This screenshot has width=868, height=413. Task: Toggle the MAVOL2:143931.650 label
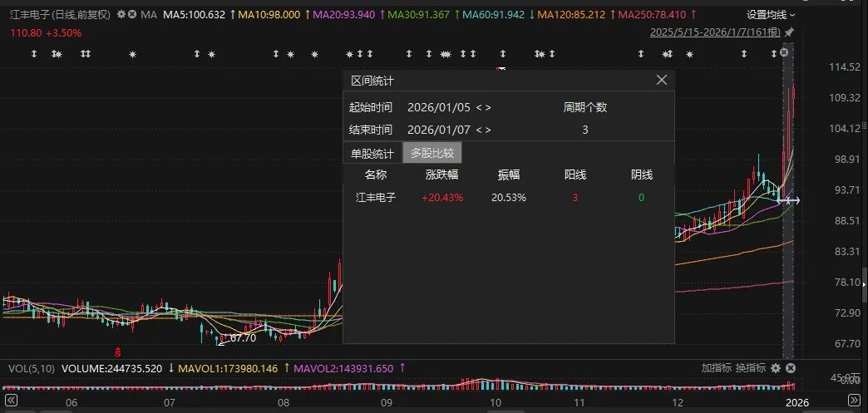(343, 368)
